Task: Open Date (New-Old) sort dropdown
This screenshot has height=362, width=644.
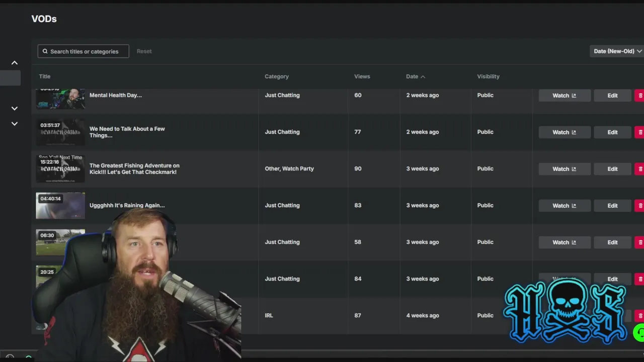Action: [x=617, y=51]
